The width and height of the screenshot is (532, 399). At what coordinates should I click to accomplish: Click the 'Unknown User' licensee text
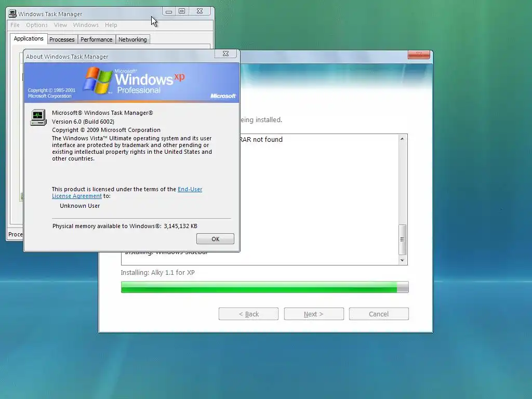pos(79,206)
